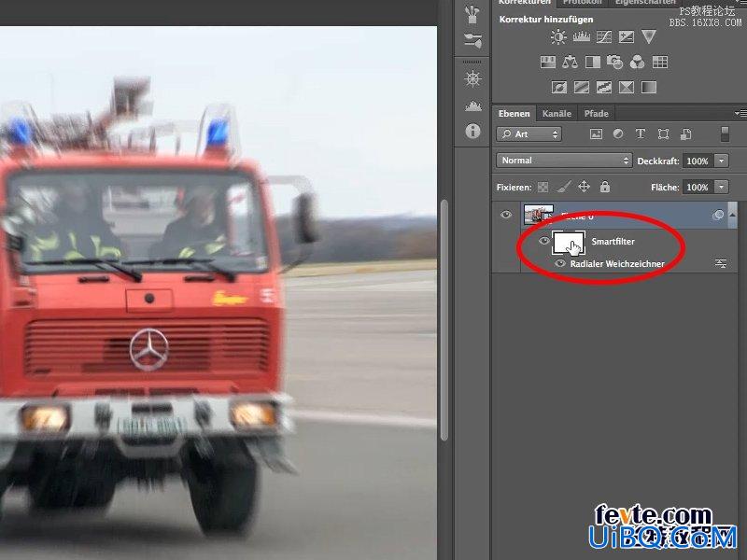The image size is (747, 560).
Task: Select the white Smartfilter mask thumbnail
Action: pyautogui.click(x=569, y=242)
